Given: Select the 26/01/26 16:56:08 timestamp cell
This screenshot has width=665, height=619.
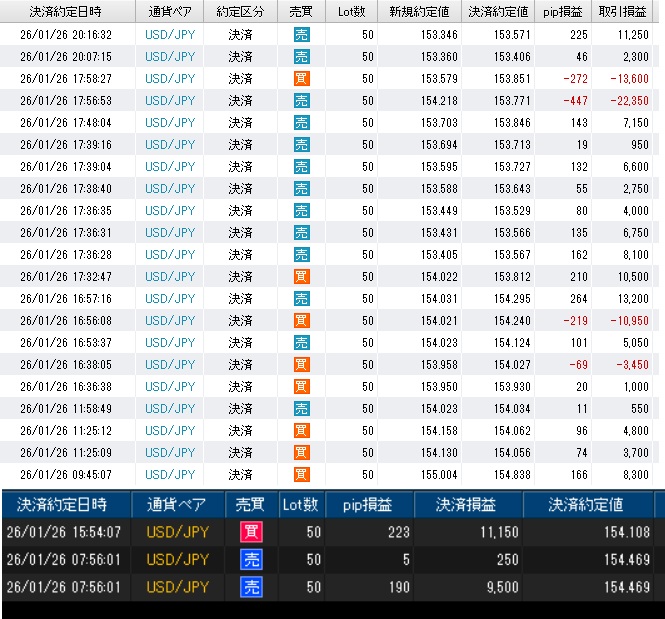Looking at the screenshot, I should (65, 320).
